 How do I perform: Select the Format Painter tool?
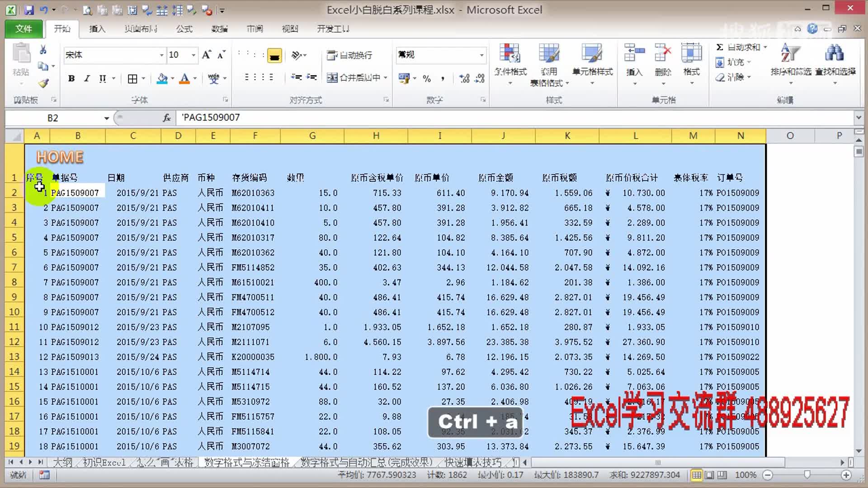(43, 83)
